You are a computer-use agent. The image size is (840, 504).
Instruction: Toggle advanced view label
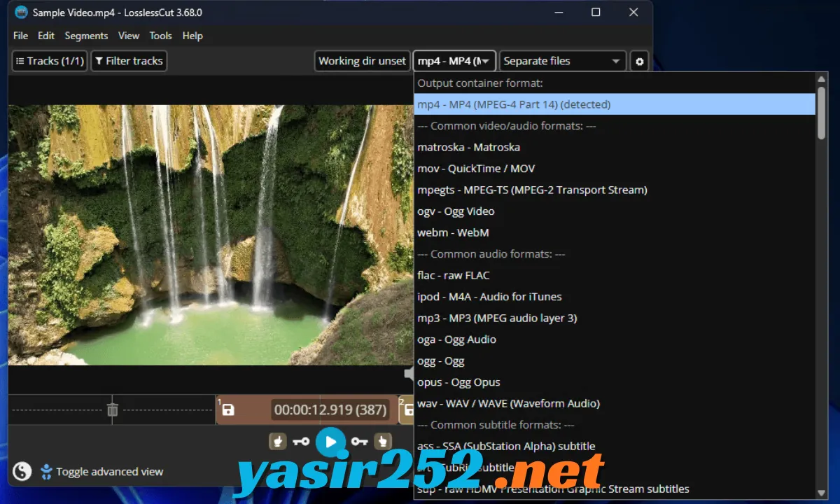click(x=109, y=472)
